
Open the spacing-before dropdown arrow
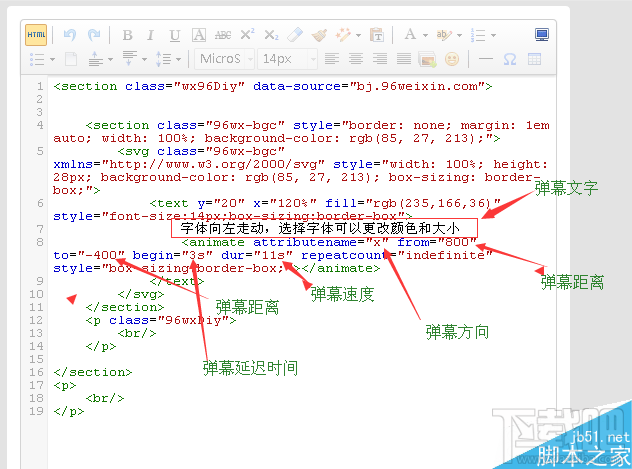(x=110, y=60)
